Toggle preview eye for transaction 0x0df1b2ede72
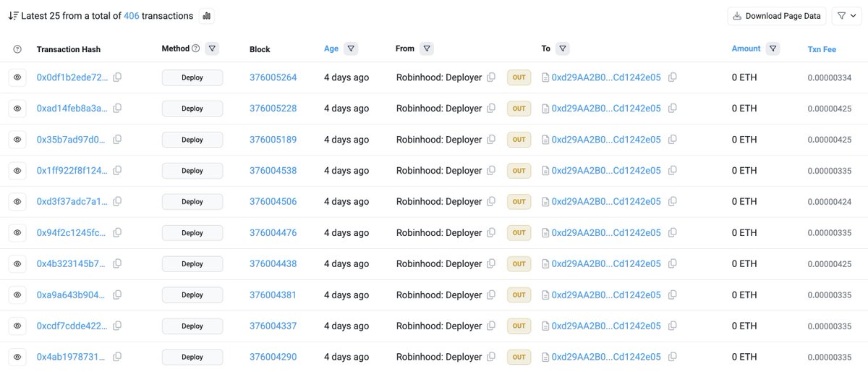868x372 pixels. pyautogui.click(x=18, y=77)
